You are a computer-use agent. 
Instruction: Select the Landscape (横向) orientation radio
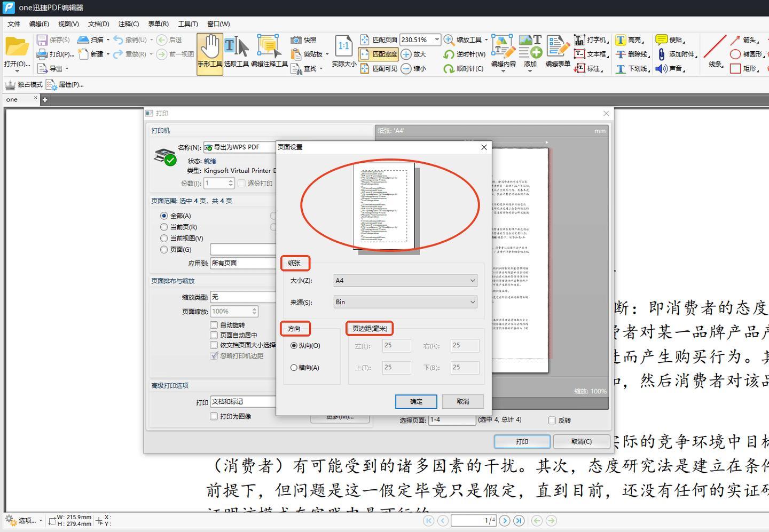pyautogui.click(x=294, y=368)
